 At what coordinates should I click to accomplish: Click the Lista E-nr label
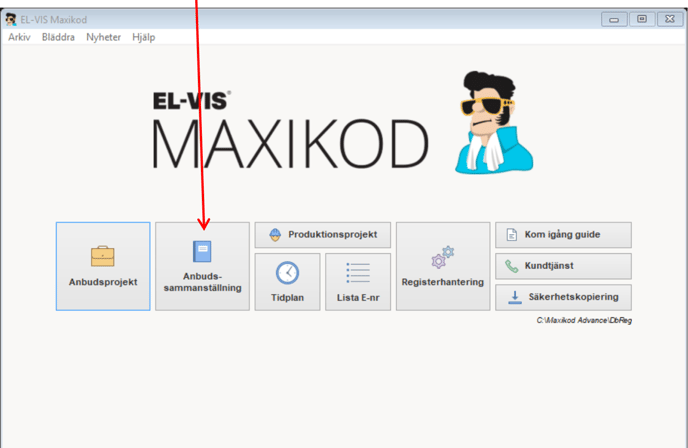pos(358,297)
